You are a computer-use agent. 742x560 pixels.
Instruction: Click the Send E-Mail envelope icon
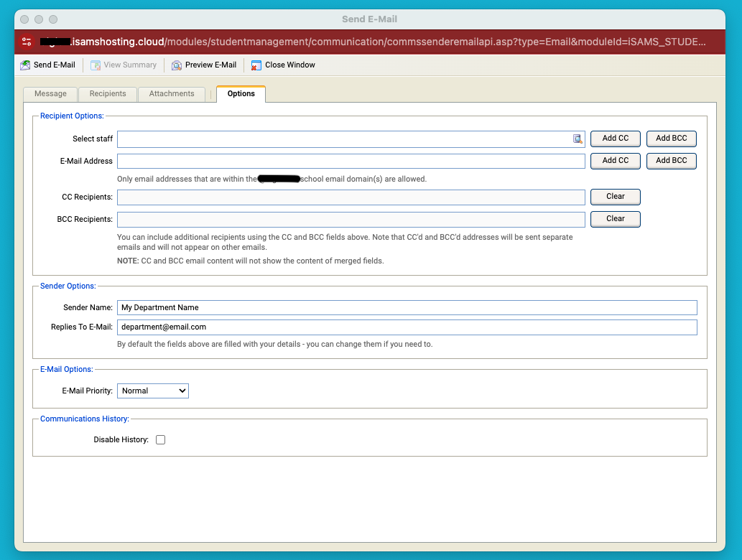click(x=25, y=65)
